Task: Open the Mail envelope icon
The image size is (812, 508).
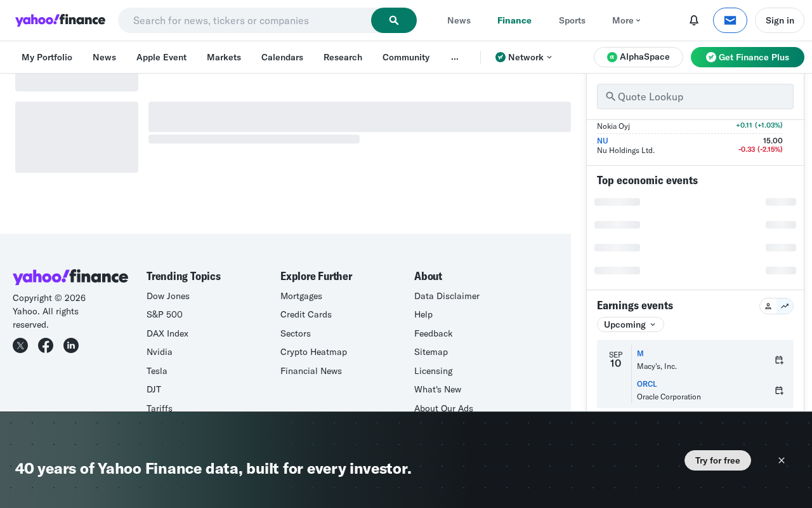Action: click(730, 20)
